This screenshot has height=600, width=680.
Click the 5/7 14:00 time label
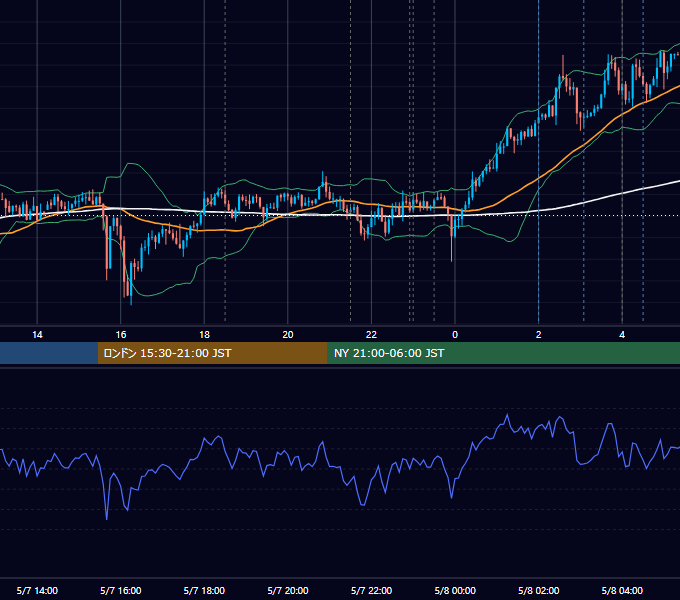(37, 590)
